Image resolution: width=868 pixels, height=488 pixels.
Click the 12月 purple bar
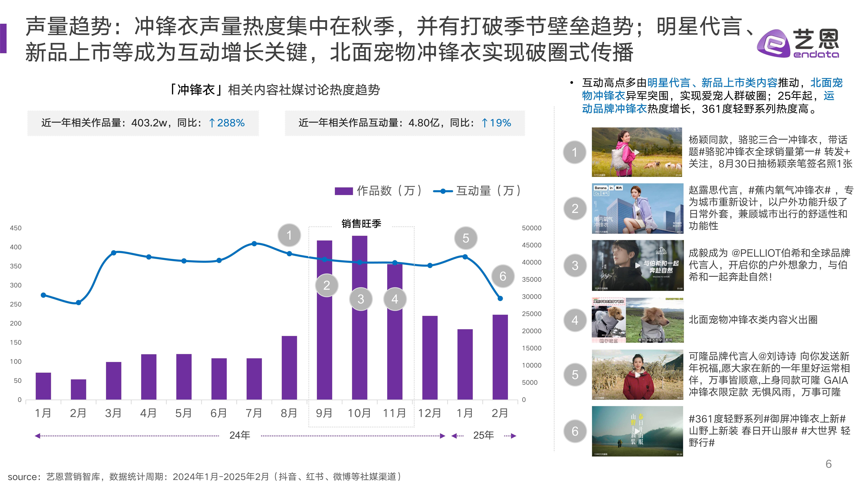pos(430,358)
